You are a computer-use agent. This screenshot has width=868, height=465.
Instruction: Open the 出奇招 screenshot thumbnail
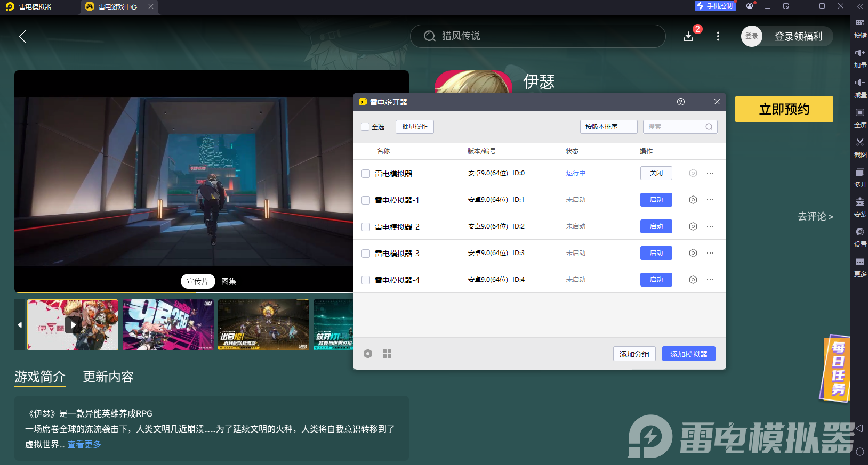coord(263,325)
